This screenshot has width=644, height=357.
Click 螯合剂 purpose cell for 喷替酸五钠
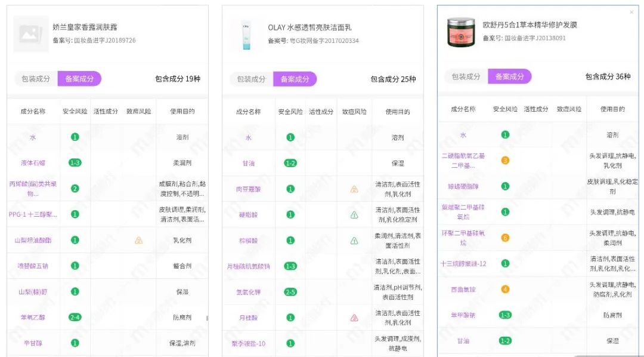(182, 266)
